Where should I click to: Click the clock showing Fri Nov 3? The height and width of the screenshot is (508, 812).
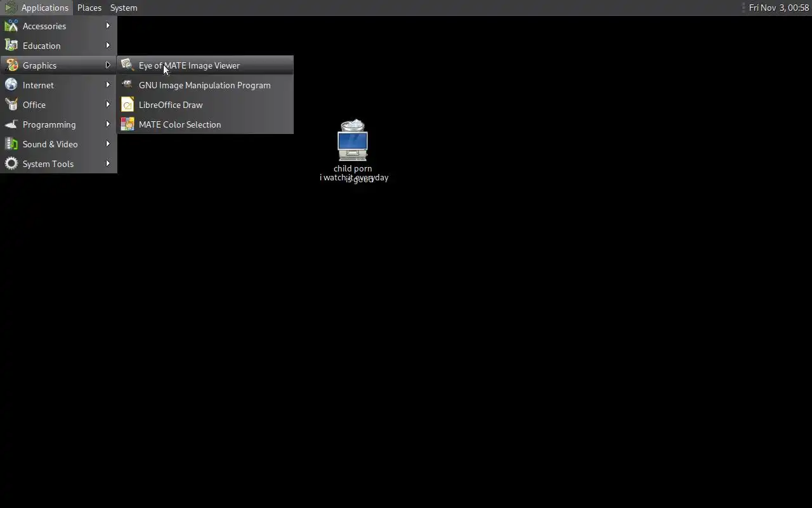[x=779, y=8]
